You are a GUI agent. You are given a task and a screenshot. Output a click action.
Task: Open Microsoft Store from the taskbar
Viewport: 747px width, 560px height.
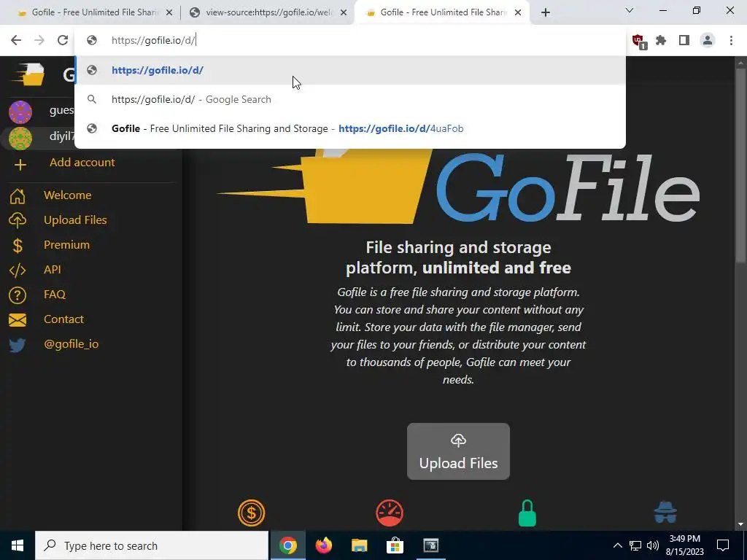pyautogui.click(x=395, y=545)
